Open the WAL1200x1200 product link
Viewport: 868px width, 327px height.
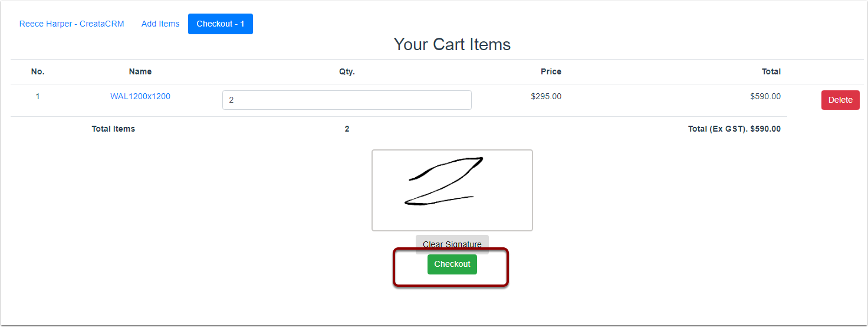[x=140, y=96]
